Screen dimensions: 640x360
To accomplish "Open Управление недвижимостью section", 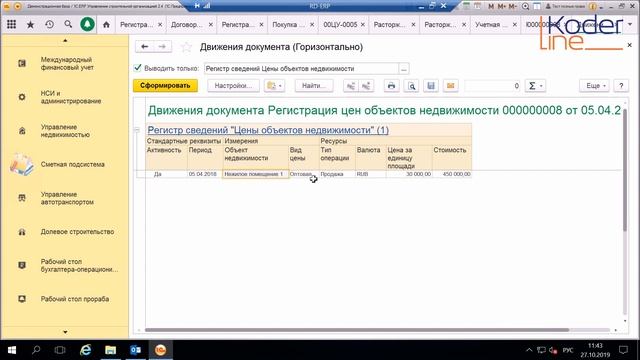I will (65, 131).
